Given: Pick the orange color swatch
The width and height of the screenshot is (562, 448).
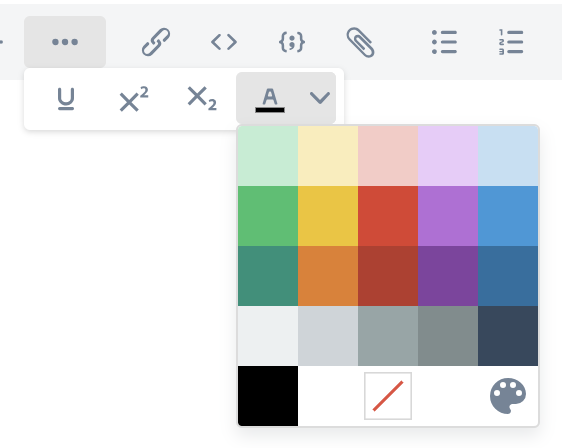Looking at the screenshot, I should [x=328, y=276].
